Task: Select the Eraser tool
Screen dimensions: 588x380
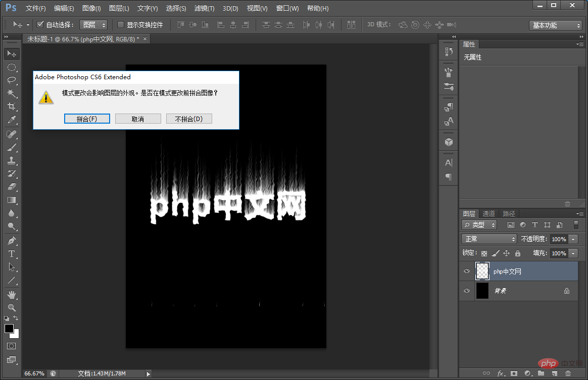Action: pos(12,187)
